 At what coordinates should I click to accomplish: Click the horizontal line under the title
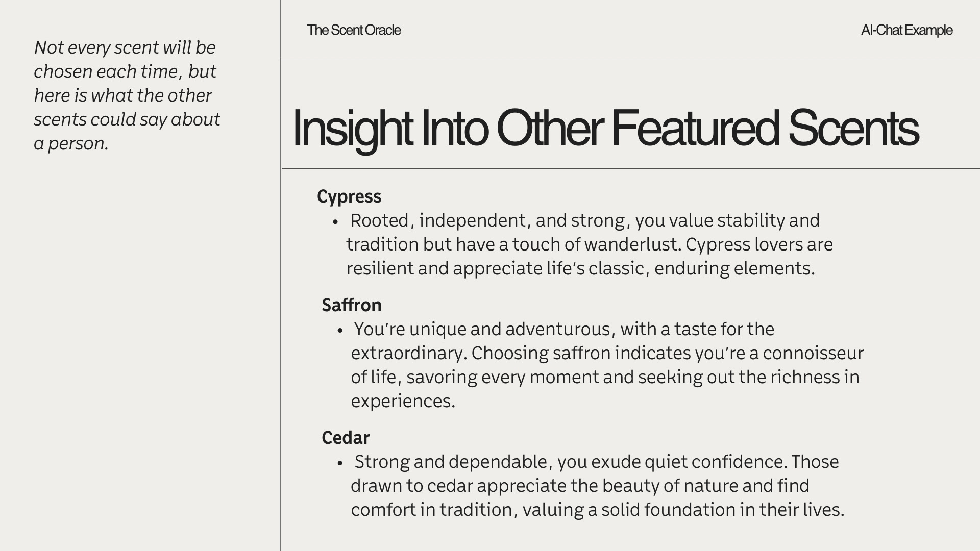(x=631, y=168)
